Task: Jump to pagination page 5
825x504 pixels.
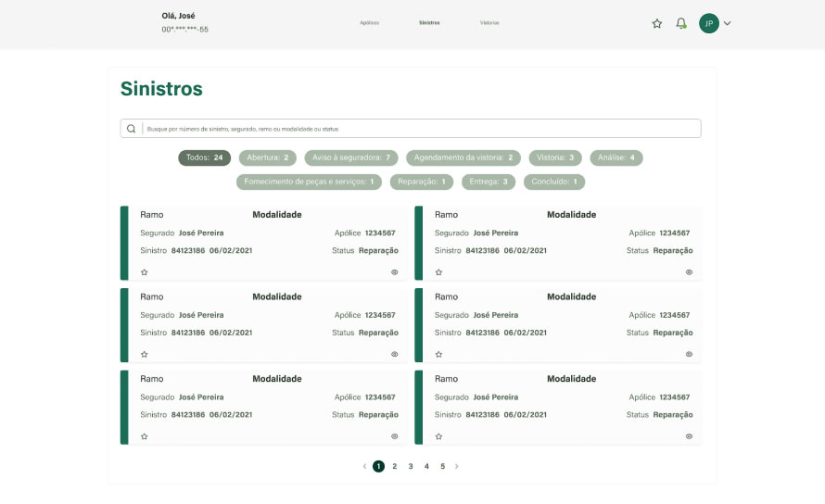Action: tap(442, 466)
